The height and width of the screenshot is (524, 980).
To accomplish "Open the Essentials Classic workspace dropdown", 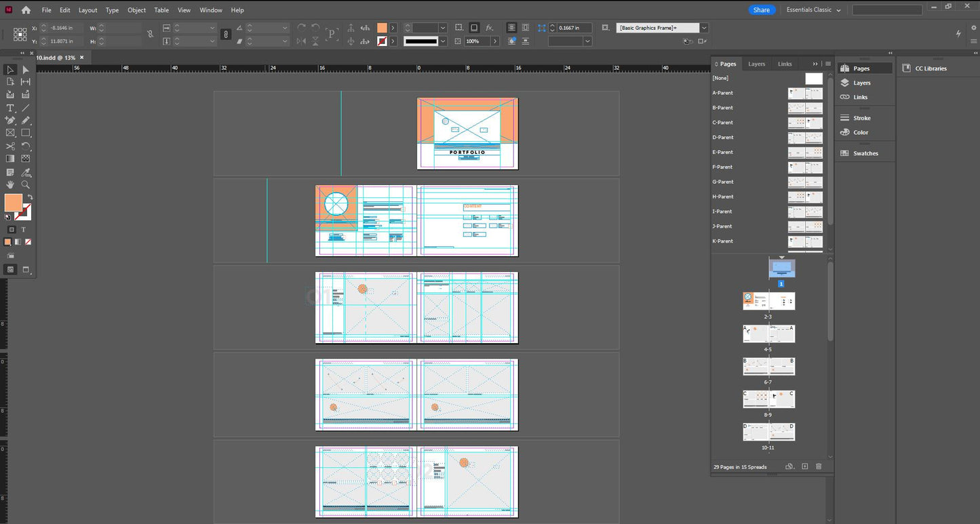I will (813, 10).
